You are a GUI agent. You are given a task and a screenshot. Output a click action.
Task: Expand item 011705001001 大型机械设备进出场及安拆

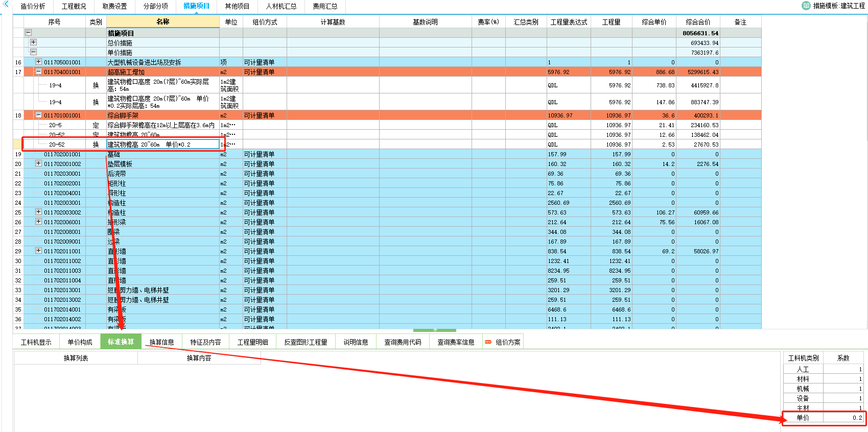[38, 62]
